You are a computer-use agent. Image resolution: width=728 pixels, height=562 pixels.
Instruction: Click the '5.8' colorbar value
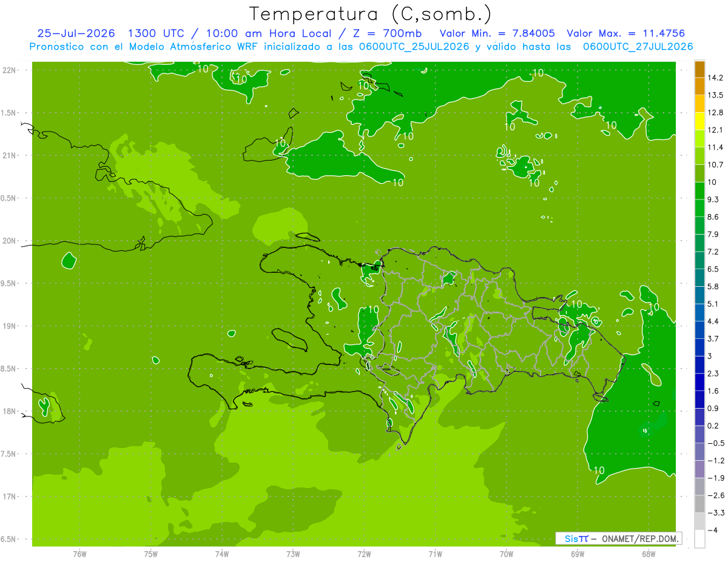click(713, 286)
